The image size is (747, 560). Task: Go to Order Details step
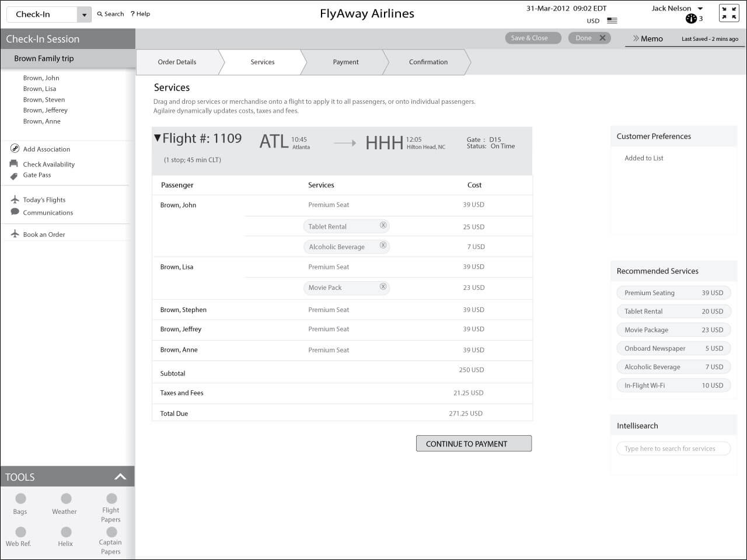tap(177, 62)
